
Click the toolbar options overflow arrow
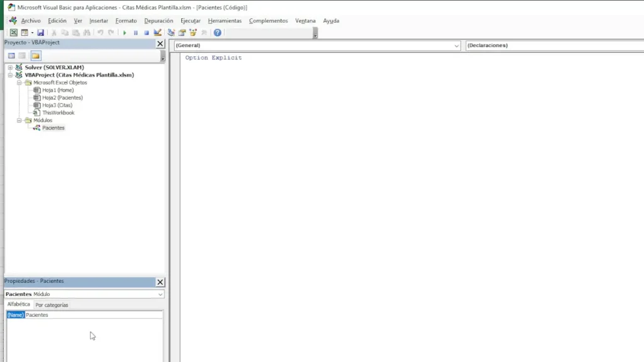point(316,33)
